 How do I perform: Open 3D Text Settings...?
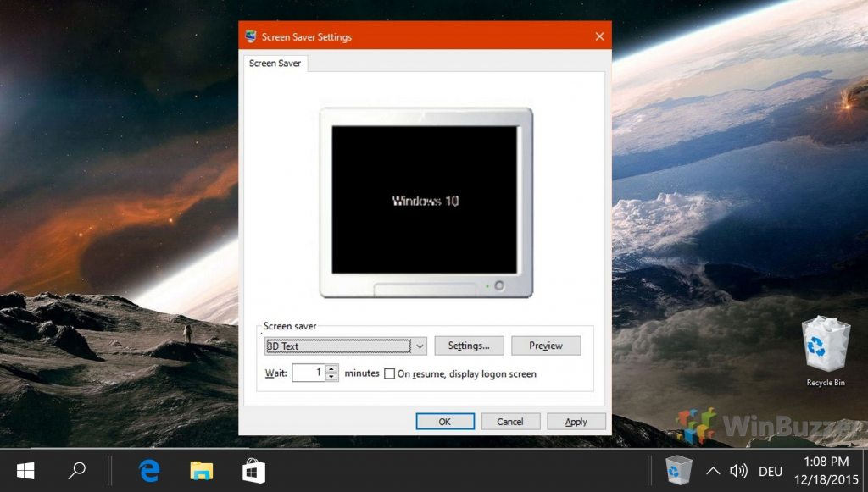coord(469,346)
